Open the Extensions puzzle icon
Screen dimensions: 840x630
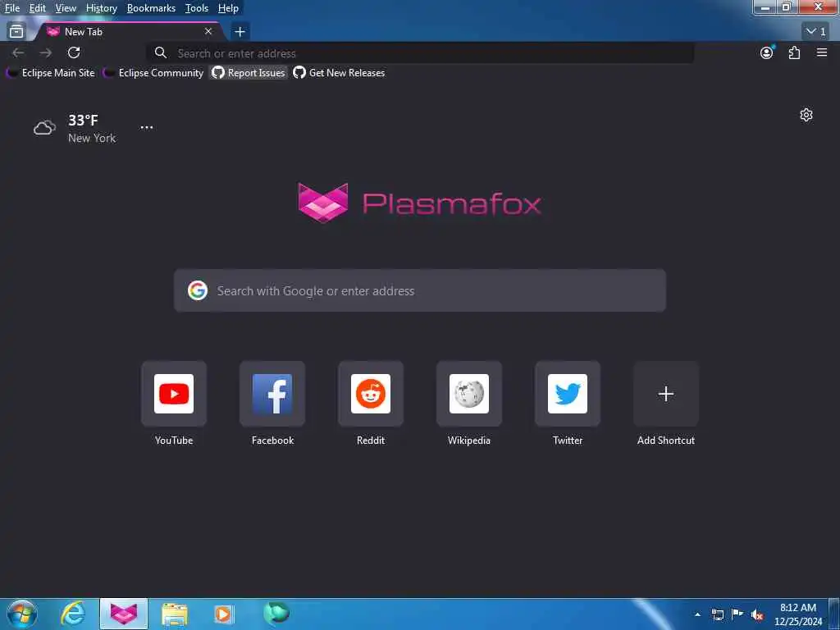[x=794, y=52]
